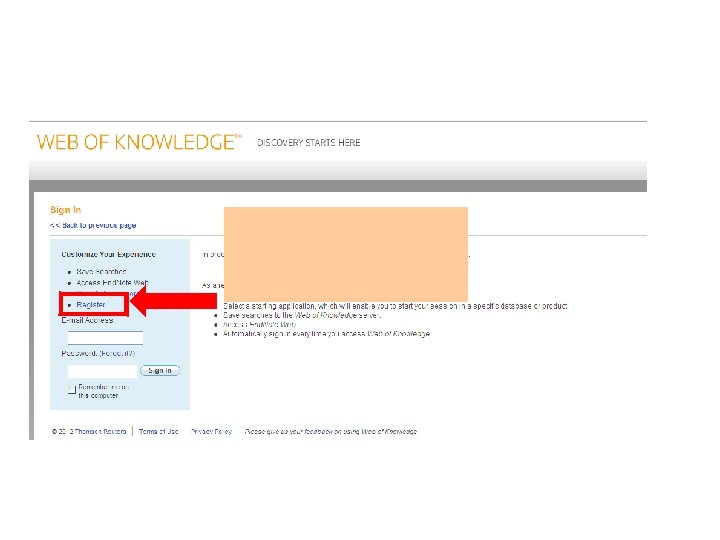Click 'Automatically sign in every time' bullet

click(326, 334)
